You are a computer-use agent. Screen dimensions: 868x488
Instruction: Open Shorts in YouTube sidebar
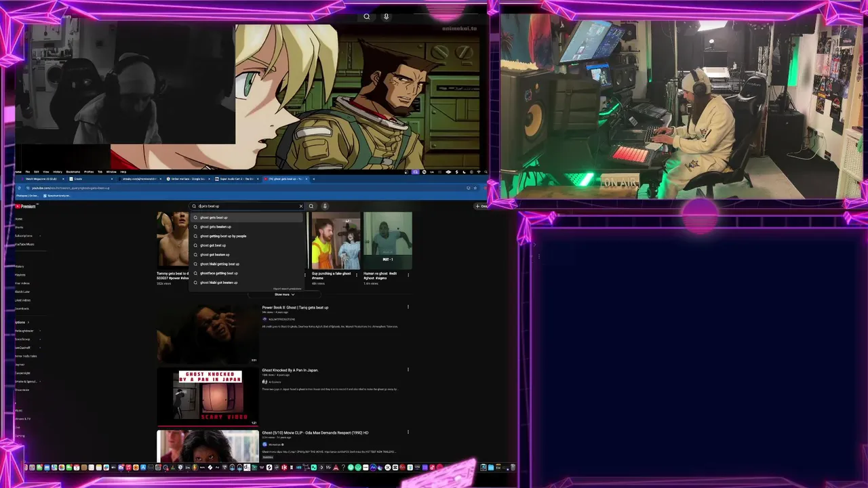19,227
